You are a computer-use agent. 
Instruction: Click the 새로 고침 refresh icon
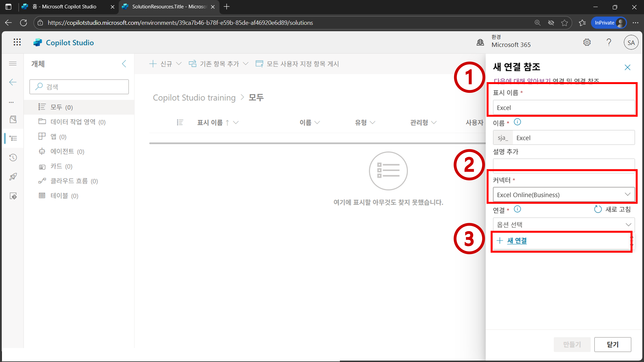(x=598, y=209)
